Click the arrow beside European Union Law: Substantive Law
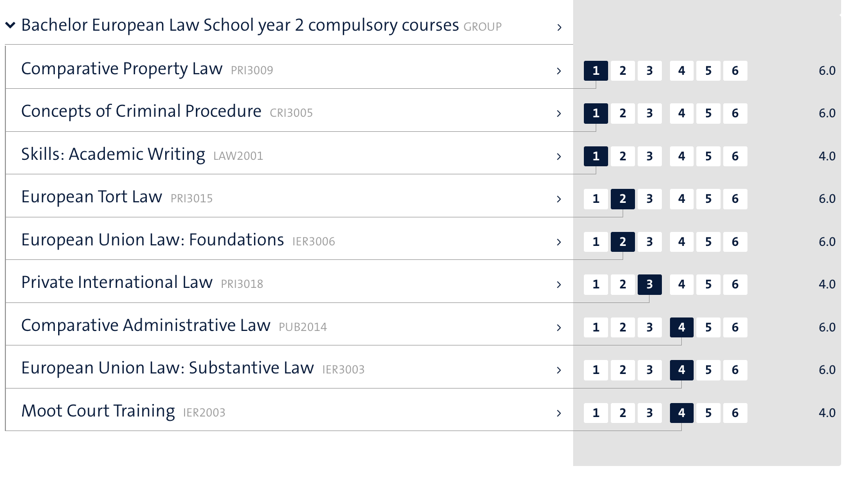The width and height of the screenshot is (868, 487). click(559, 370)
